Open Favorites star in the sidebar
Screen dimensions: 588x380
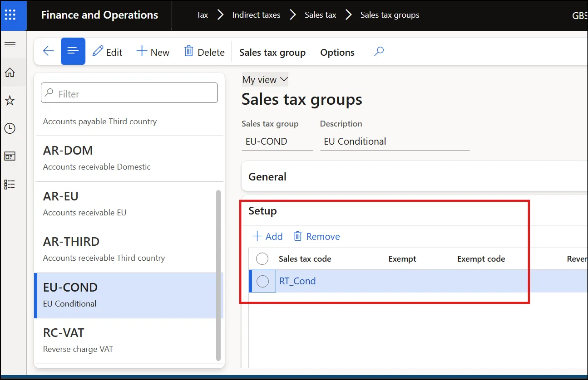point(10,101)
